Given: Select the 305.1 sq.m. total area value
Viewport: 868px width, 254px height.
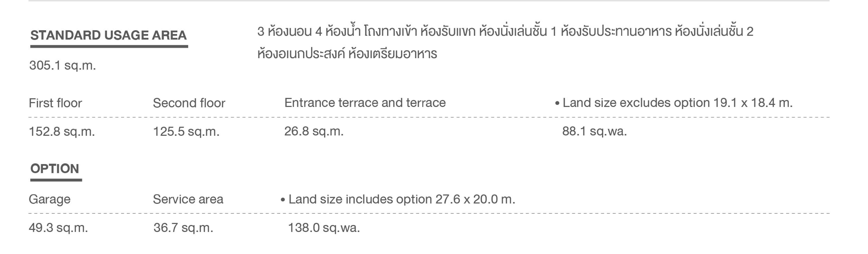Looking at the screenshot, I should coord(63,65).
